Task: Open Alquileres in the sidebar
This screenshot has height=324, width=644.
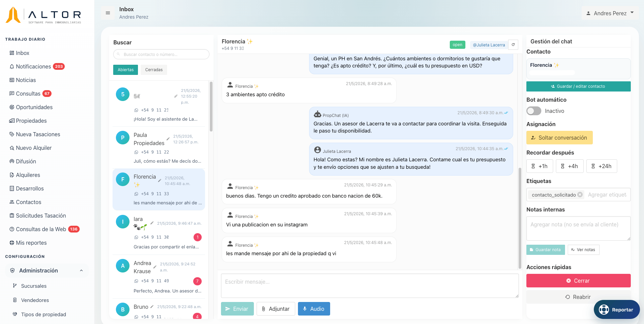Action: 25,175
